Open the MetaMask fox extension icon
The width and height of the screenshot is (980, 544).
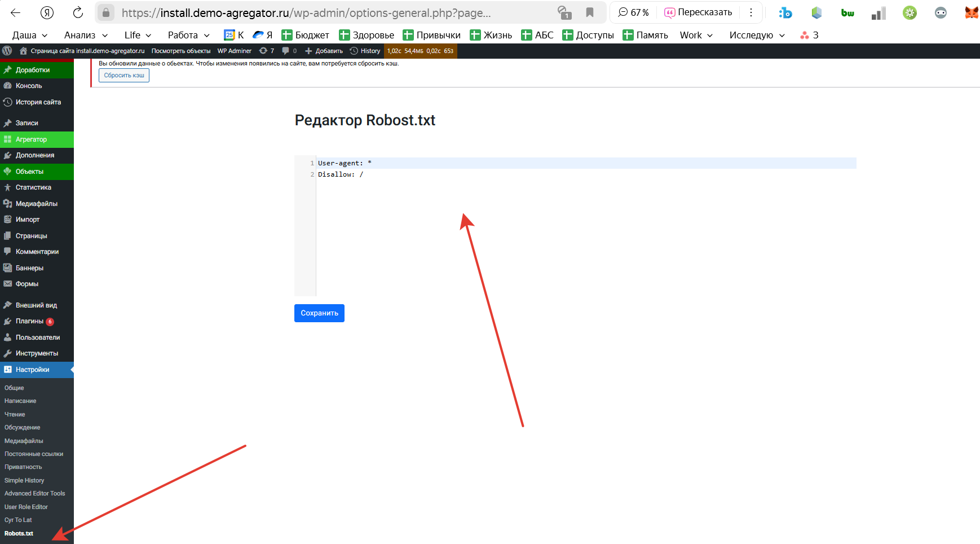[x=971, y=12]
